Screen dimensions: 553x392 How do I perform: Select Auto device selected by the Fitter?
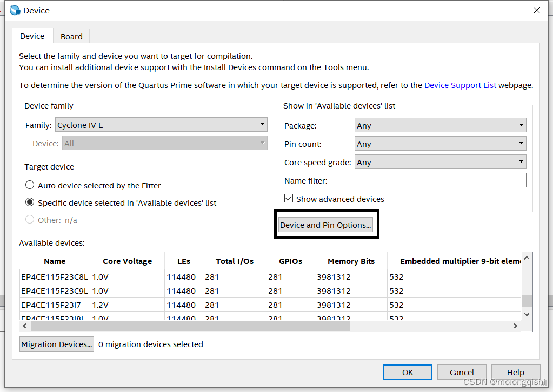pyautogui.click(x=30, y=185)
